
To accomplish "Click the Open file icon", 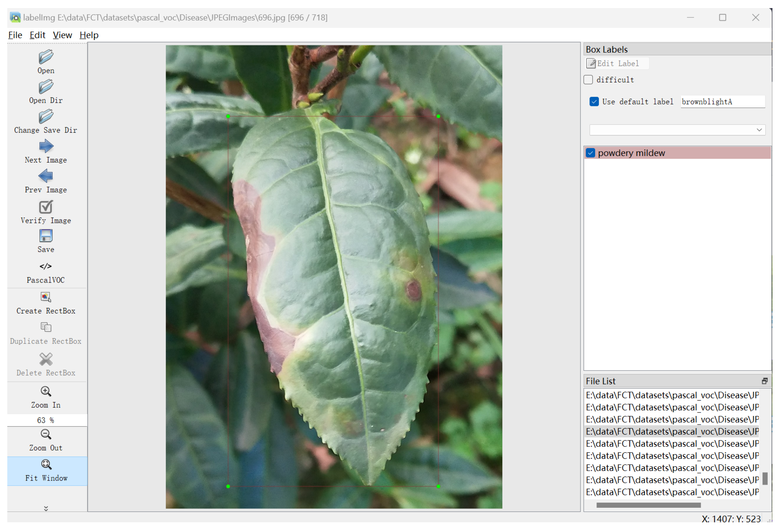I will click(x=46, y=57).
